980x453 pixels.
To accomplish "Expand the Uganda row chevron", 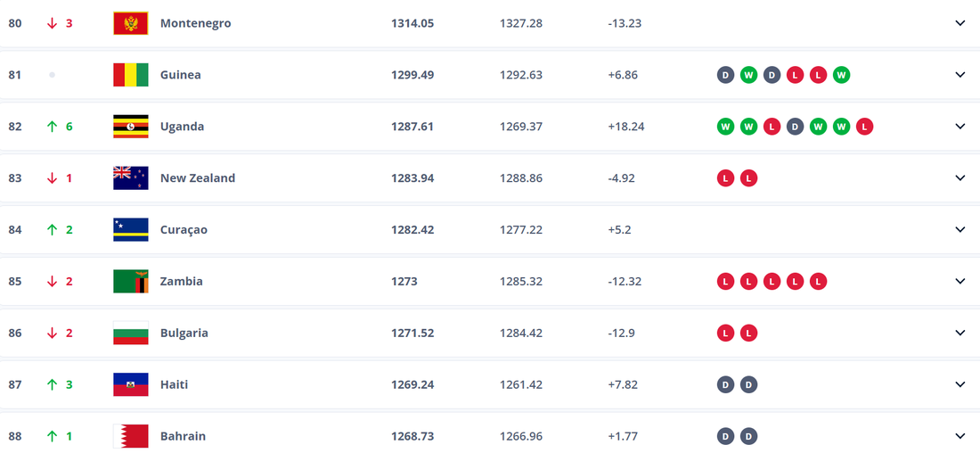I will (960, 127).
